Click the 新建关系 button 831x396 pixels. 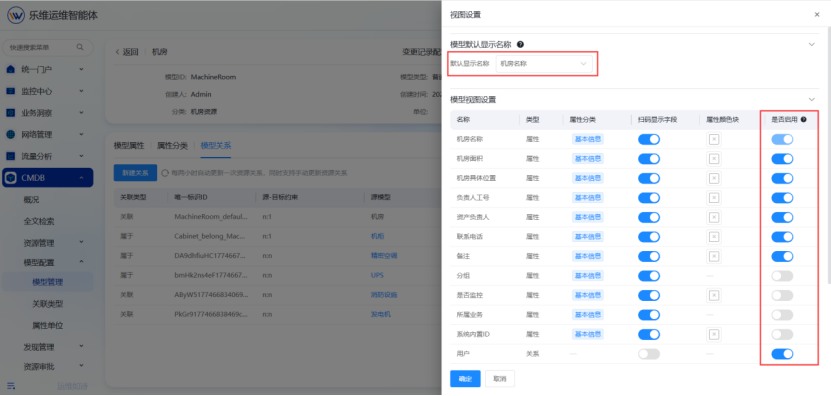[x=135, y=173]
